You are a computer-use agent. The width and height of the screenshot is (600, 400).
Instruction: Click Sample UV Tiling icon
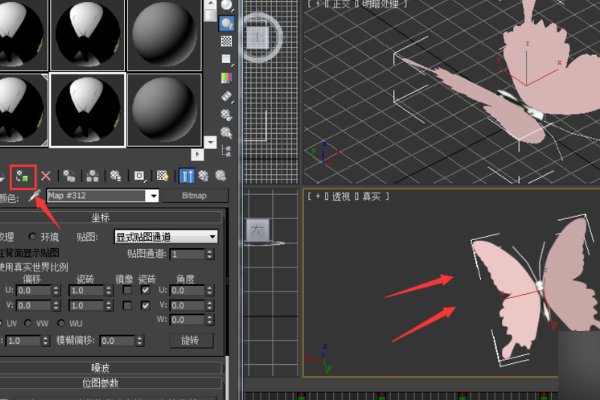click(x=227, y=59)
